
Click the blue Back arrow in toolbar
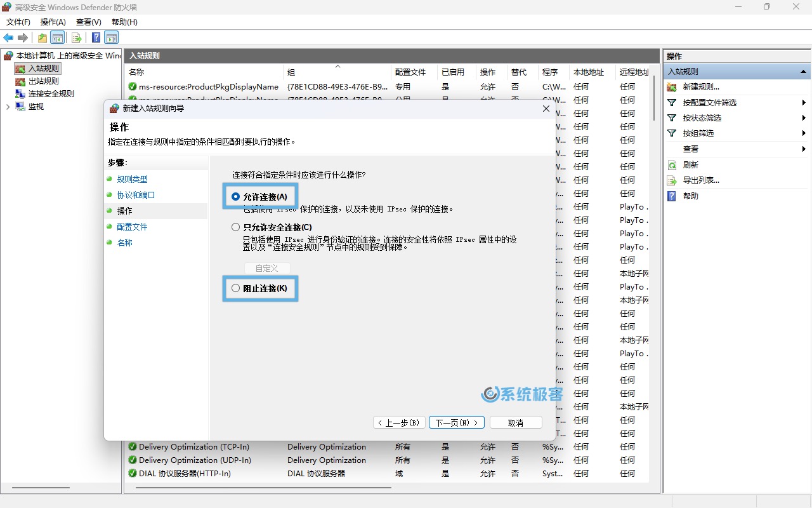[x=8, y=38]
